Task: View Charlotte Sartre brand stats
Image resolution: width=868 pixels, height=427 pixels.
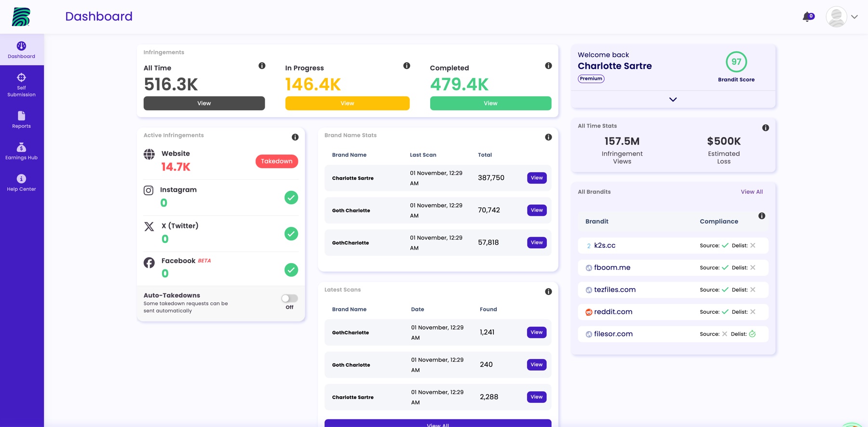Action: tap(537, 178)
